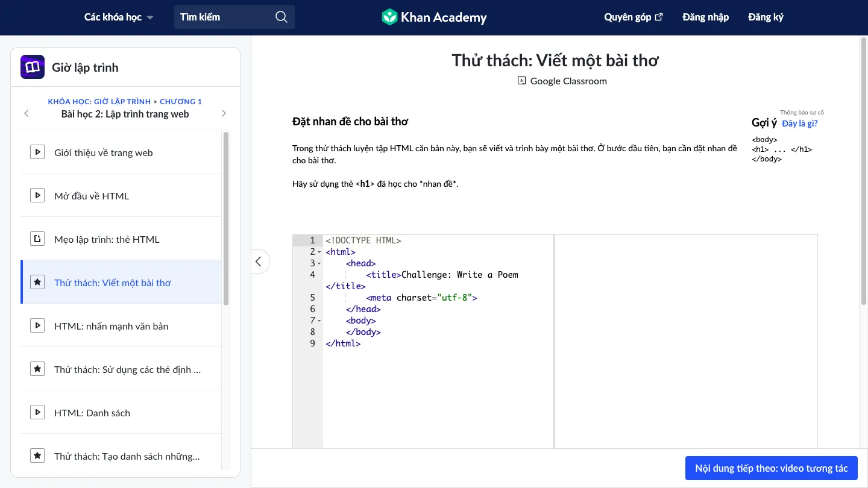
Task: Select the Mở đầu về HTML lesson
Action: click(x=92, y=196)
